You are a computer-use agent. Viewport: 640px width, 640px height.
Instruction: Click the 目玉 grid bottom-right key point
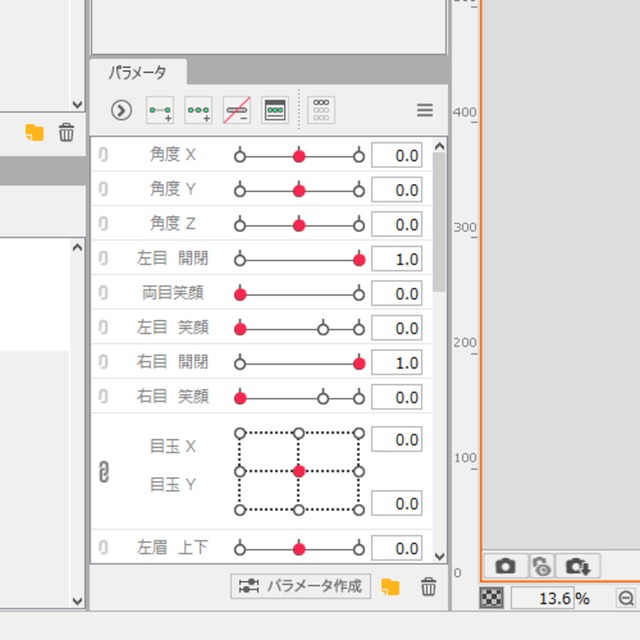pyautogui.click(x=359, y=510)
